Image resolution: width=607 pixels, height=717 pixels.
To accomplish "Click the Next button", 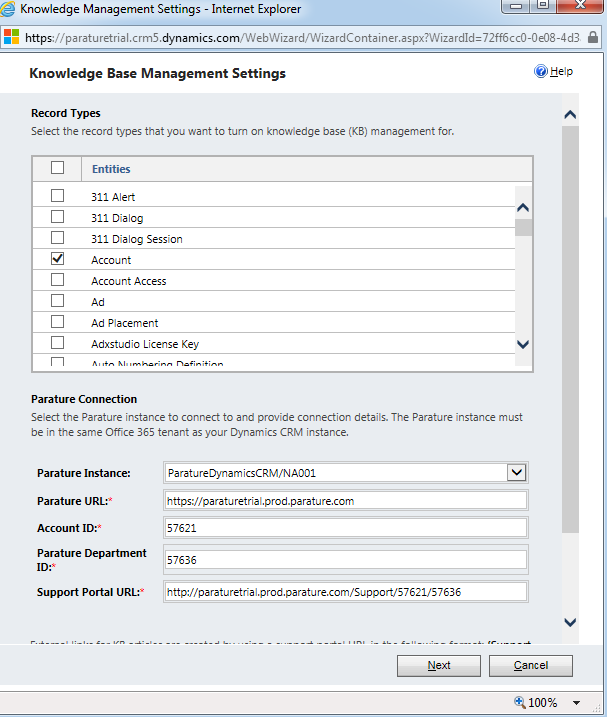I will point(439,665).
